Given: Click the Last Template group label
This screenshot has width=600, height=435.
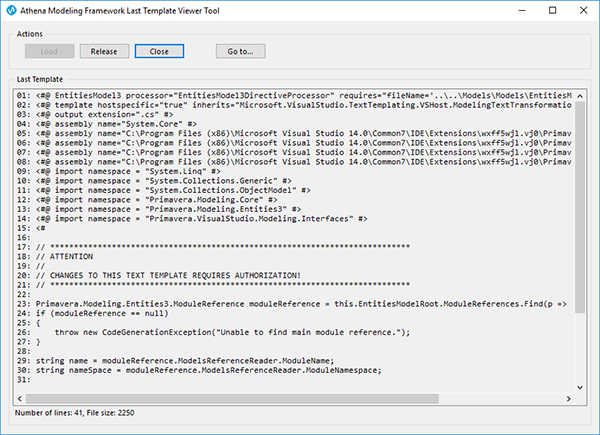Looking at the screenshot, I should pos(40,79).
